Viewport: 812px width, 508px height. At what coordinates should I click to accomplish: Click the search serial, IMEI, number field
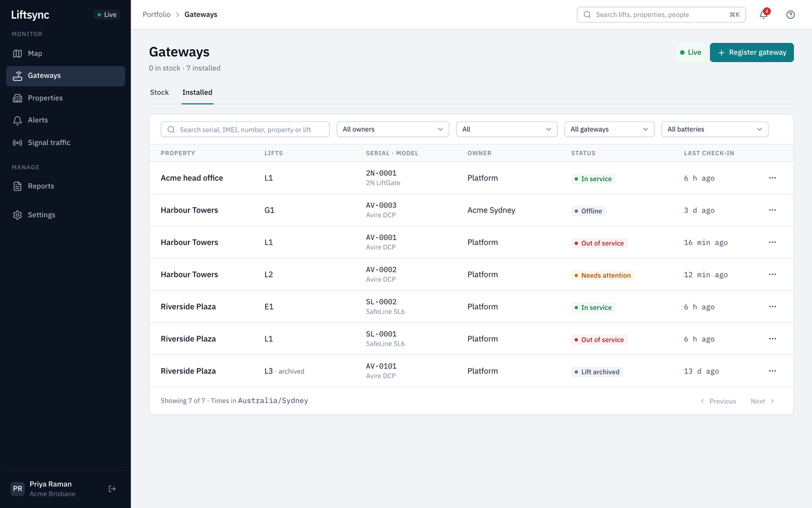pos(245,129)
